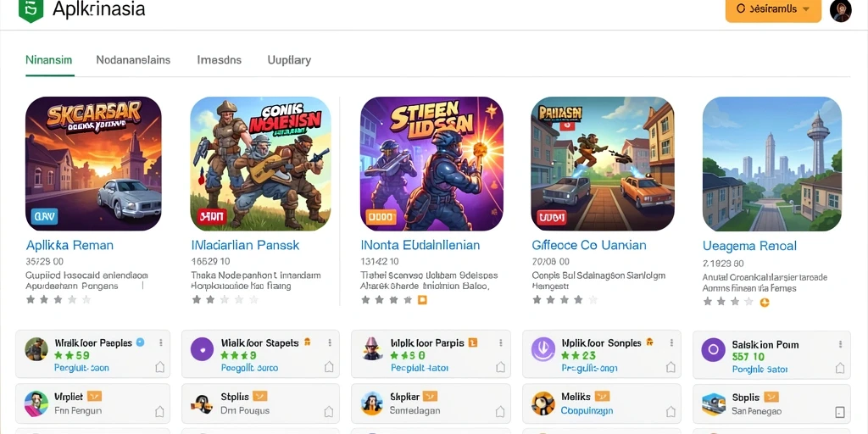This screenshot has width=868, height=434.
Task: Open the Skcarsar game thumbnail
Action: [x=93, y=164]
